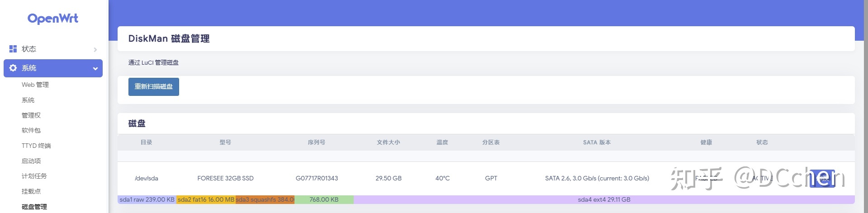This screenshot has height=213, width=868.
Task: Collapse the 系统 menu chevron
Action: (95, 68)
